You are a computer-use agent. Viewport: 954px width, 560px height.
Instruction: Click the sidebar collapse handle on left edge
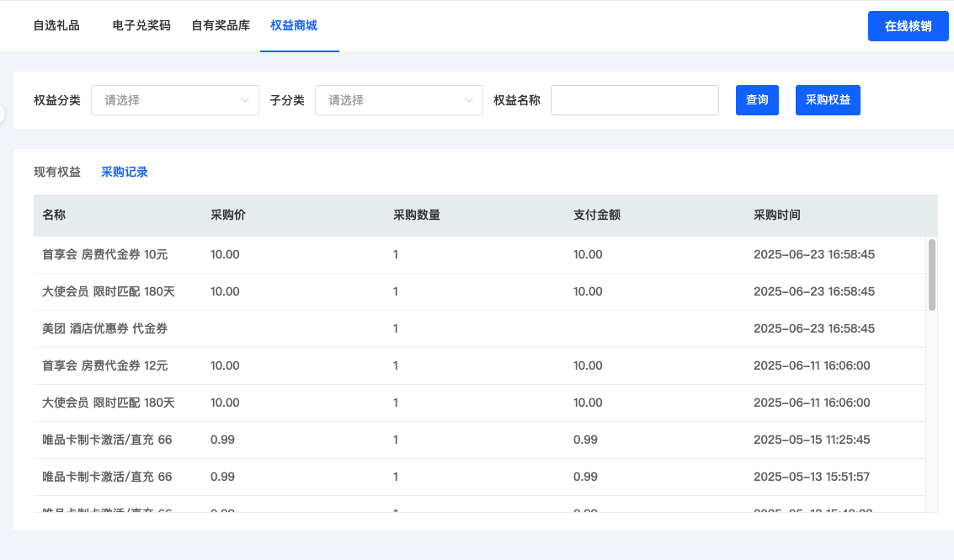point(2,114)
